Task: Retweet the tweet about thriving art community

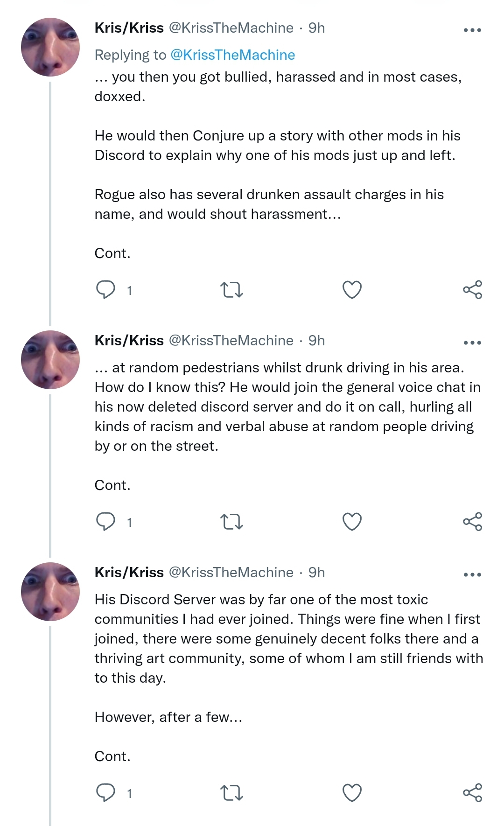Action: (231, 793)
